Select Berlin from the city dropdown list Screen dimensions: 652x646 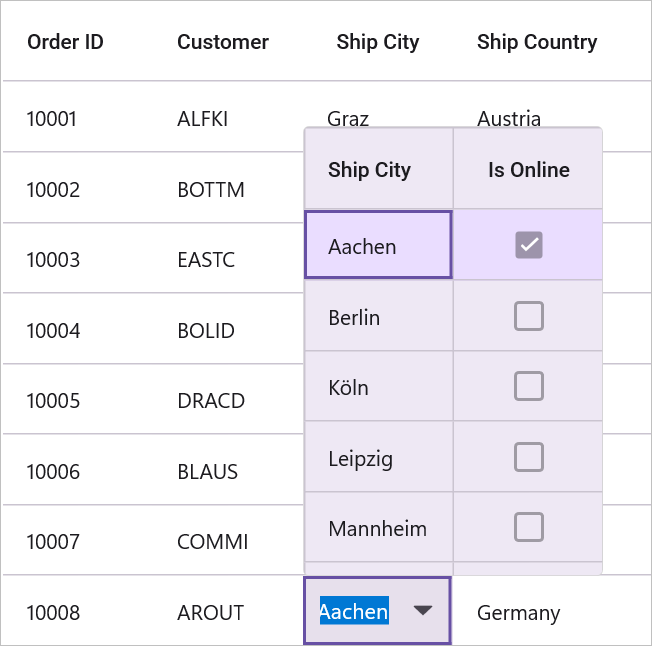tap(354, 318)
